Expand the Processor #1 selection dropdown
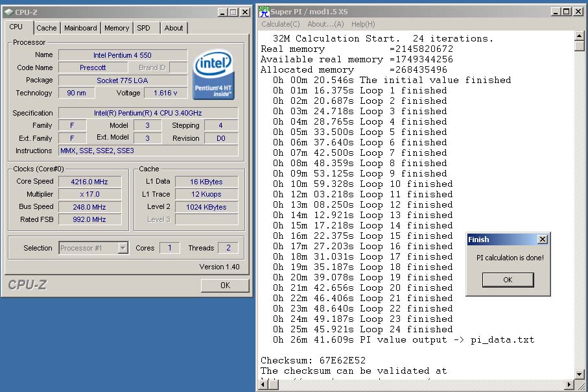588x392 pixels. pos(123,248)
